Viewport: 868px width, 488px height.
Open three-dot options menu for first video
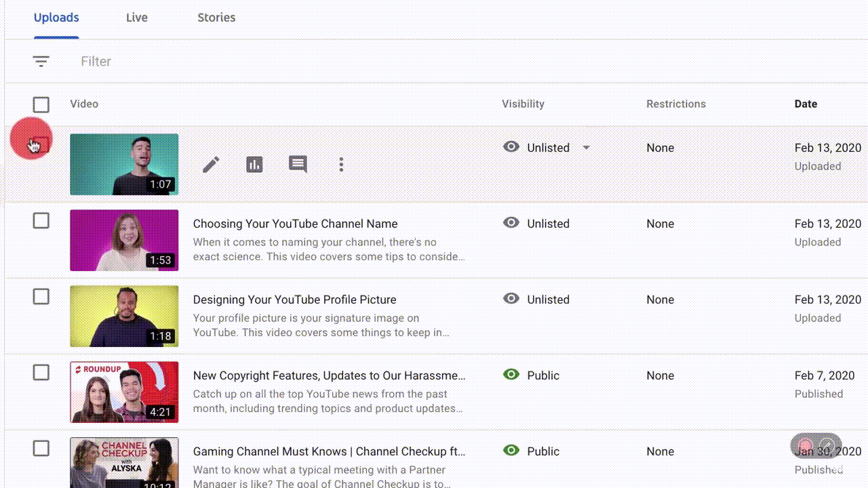(341, 164)
